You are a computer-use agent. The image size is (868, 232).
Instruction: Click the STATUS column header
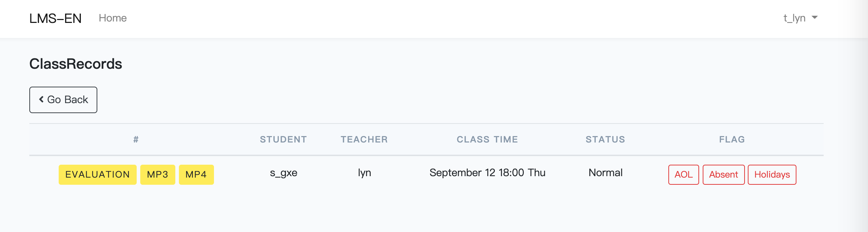coord(605,140)
